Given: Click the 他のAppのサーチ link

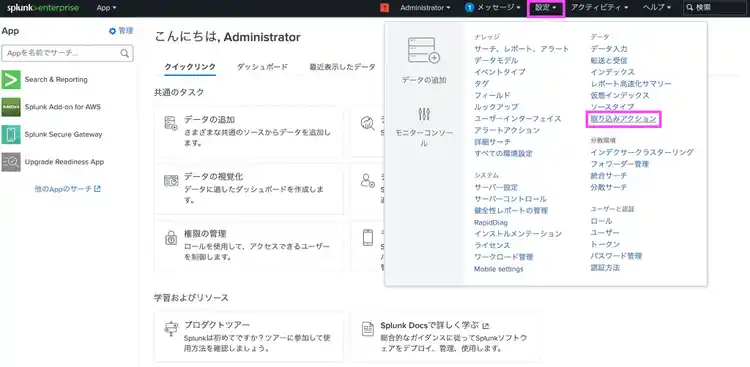Looking at the screenshot, I should click(x=64, y=189).
